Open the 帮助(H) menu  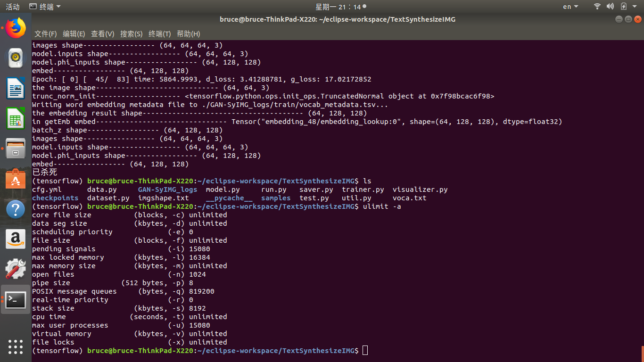coord(189,34)
